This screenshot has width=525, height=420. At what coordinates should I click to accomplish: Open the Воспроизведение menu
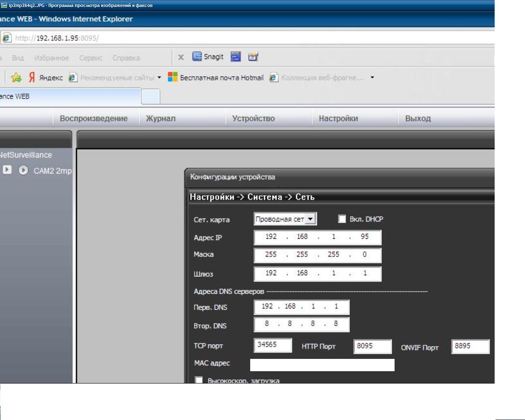(x=94, y=119)
